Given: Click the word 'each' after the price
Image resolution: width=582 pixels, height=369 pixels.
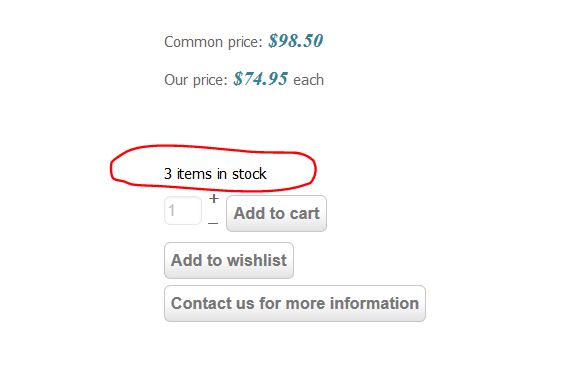Looking at the screenshot, I should click(x=308, y=80).
